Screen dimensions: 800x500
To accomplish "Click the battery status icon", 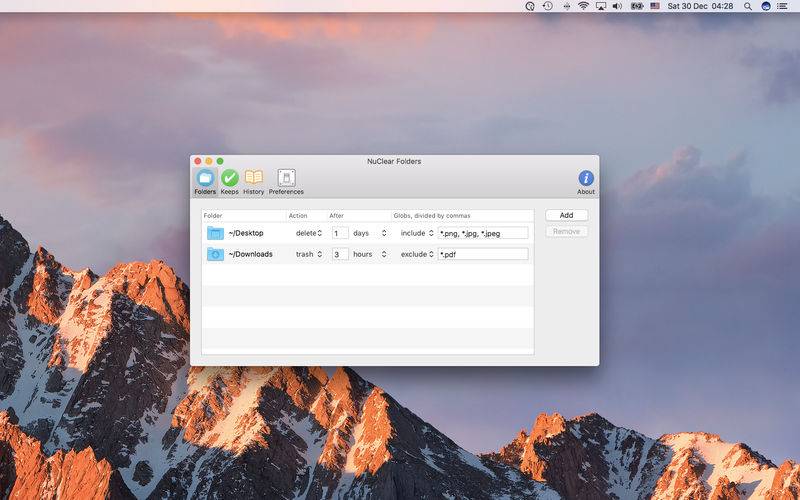I will [x=637, y=6].
